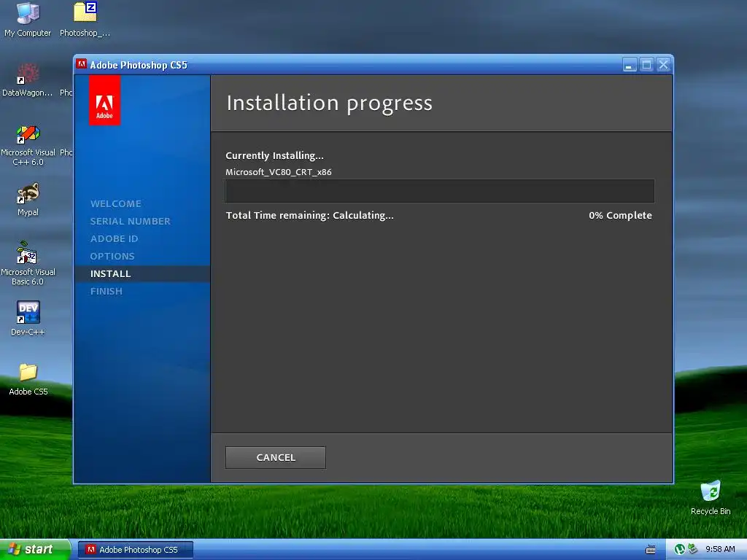Select WELCOME step in sidebar

(x=116, y=204)
